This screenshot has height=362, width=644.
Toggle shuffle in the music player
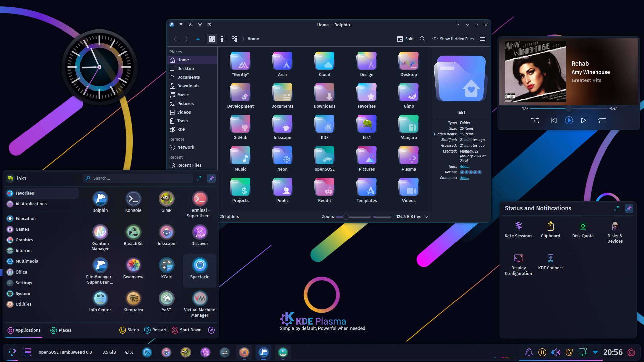[535, 120]
